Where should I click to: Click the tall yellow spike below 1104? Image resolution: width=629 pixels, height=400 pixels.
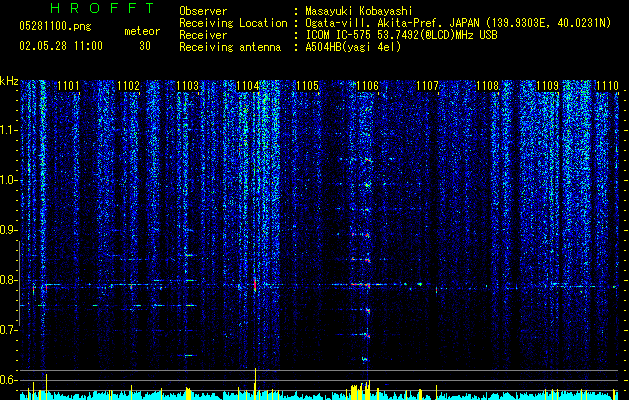coord(255,384)
